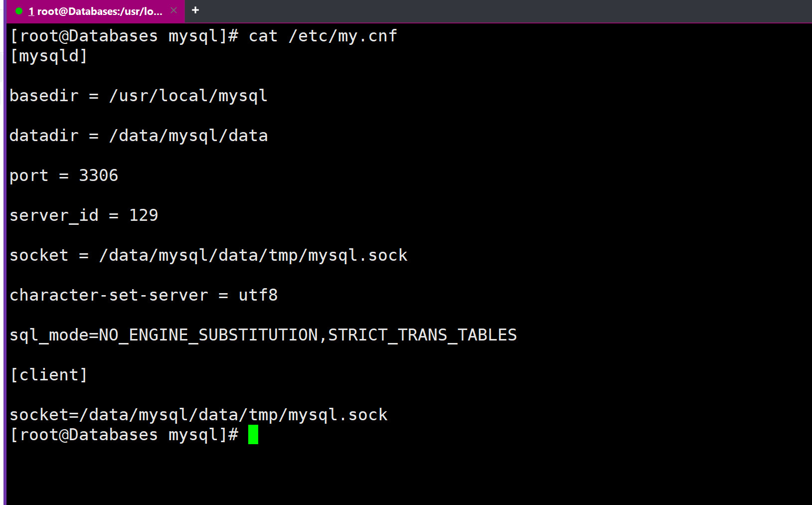This screenshot has width=812, height=505.
Task: Click the [mysqld] section header text
Action: [49, 56]
